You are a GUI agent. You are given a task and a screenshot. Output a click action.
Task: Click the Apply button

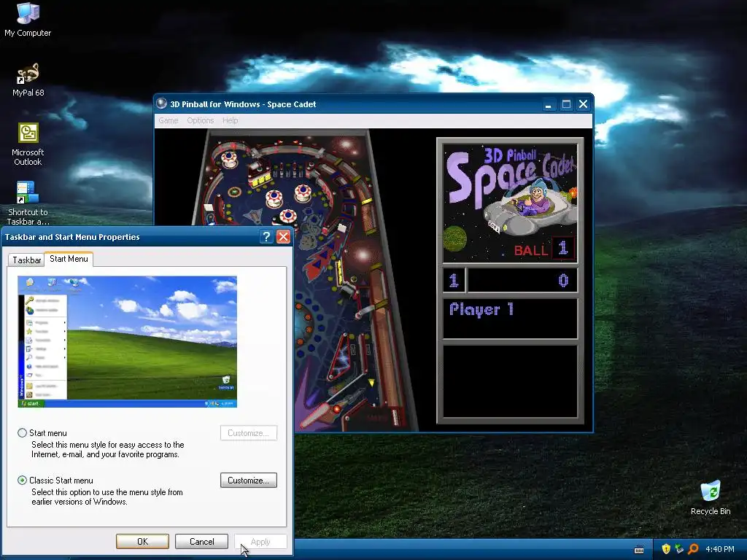(x=260, y=542)
